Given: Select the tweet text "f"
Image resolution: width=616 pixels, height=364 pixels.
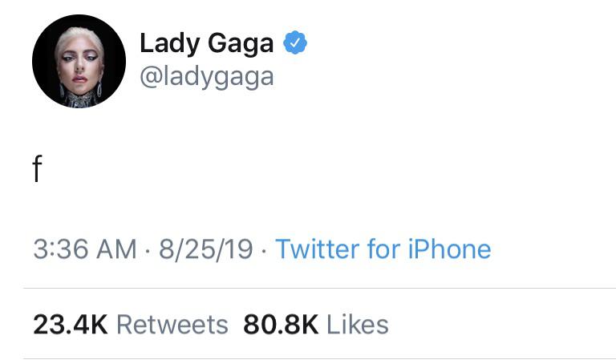Looking at the screenshot, I should [x=37, y=169].
